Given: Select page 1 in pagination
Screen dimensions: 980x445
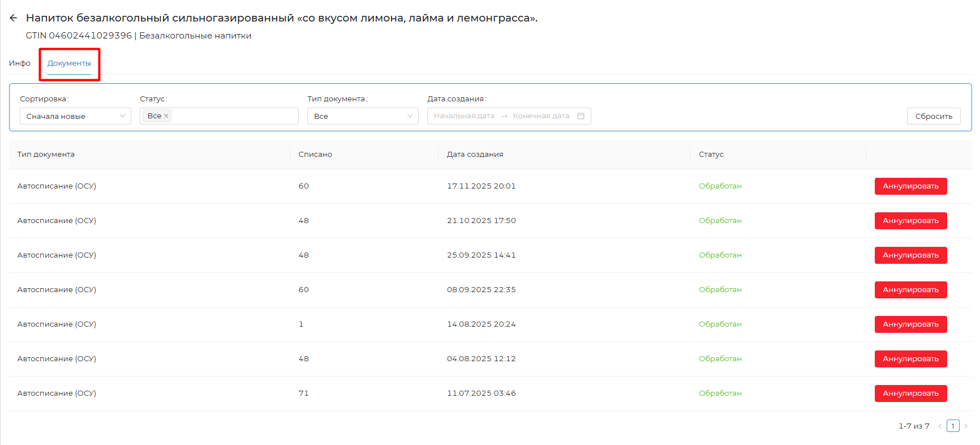Looking at the screenshot, I should pyautogui.click(x=953, y=426).
